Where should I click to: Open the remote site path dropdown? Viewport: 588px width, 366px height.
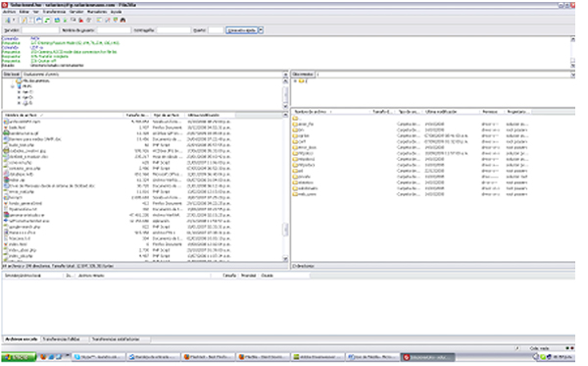click(x=572, y=75)
